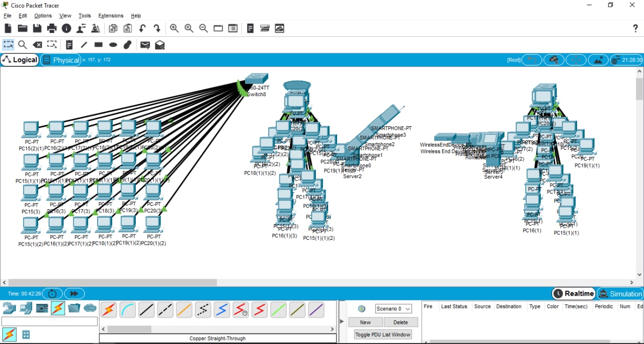644x344 pixels.
Task: Reset the zoom level
Action: click(x=189, y=29)
